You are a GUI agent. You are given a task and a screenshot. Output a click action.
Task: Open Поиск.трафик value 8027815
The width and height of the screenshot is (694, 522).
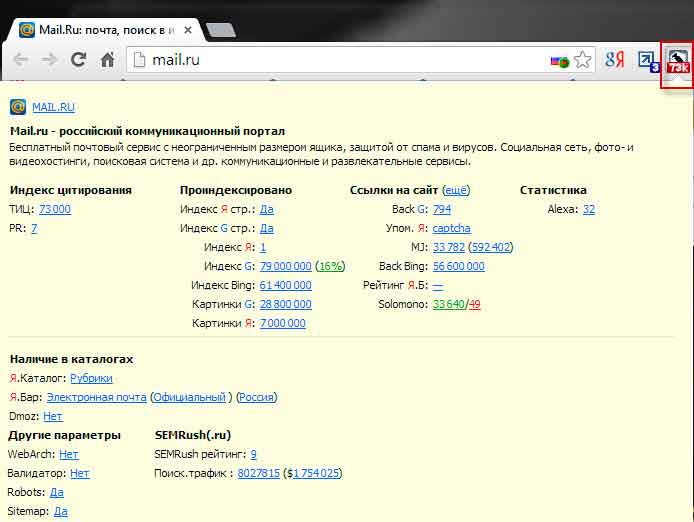coord(258,473)
